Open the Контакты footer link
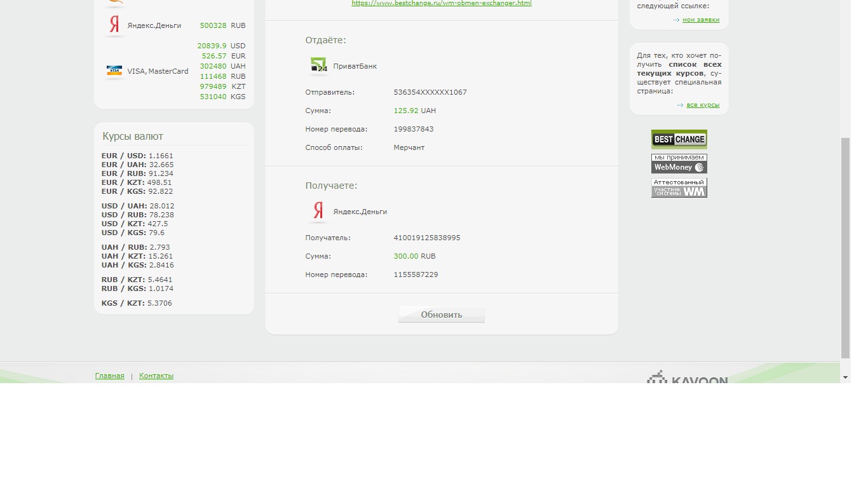 coord(156,376)
